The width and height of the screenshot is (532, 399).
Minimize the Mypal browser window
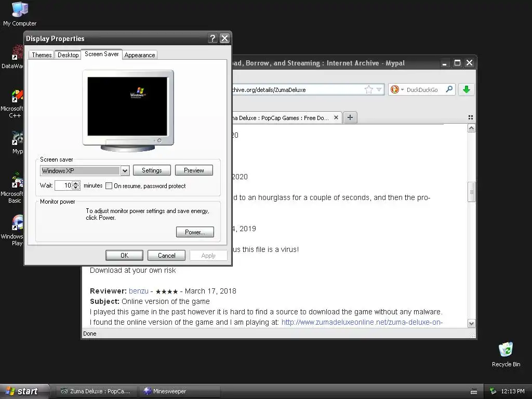pyautogui.click(x=445, y=63)
